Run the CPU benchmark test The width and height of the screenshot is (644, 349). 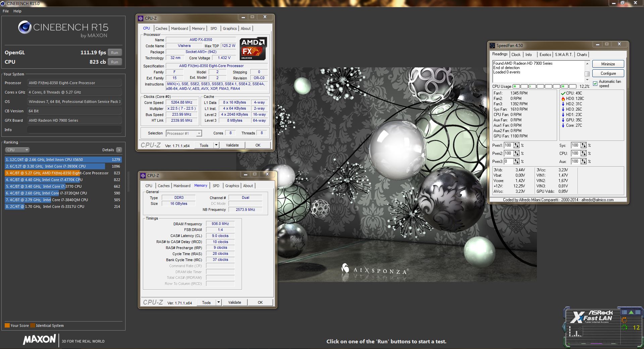point(115,62)
